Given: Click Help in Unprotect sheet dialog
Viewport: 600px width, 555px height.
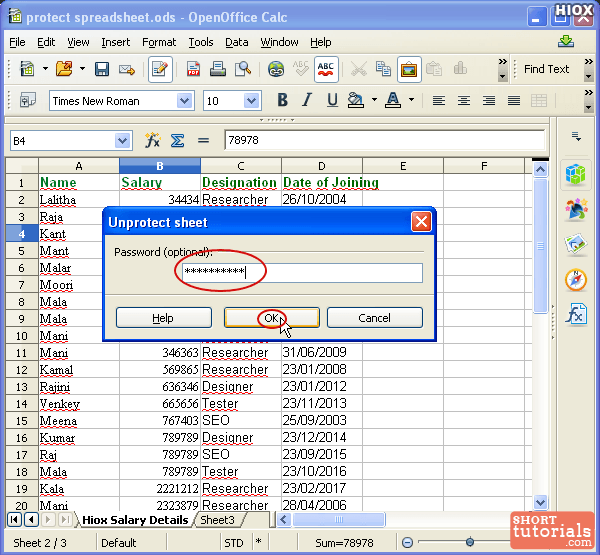Looking at the screenshot, I should pos(164,318).
